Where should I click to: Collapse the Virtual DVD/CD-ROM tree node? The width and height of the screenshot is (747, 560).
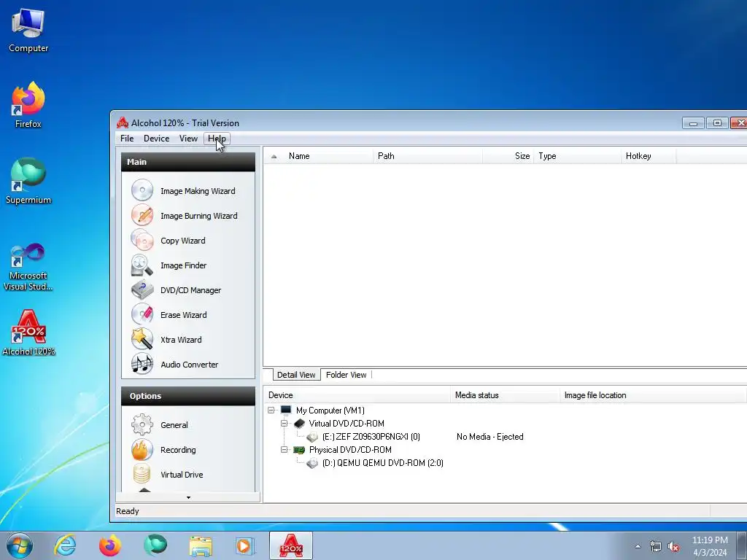(285, 424)
